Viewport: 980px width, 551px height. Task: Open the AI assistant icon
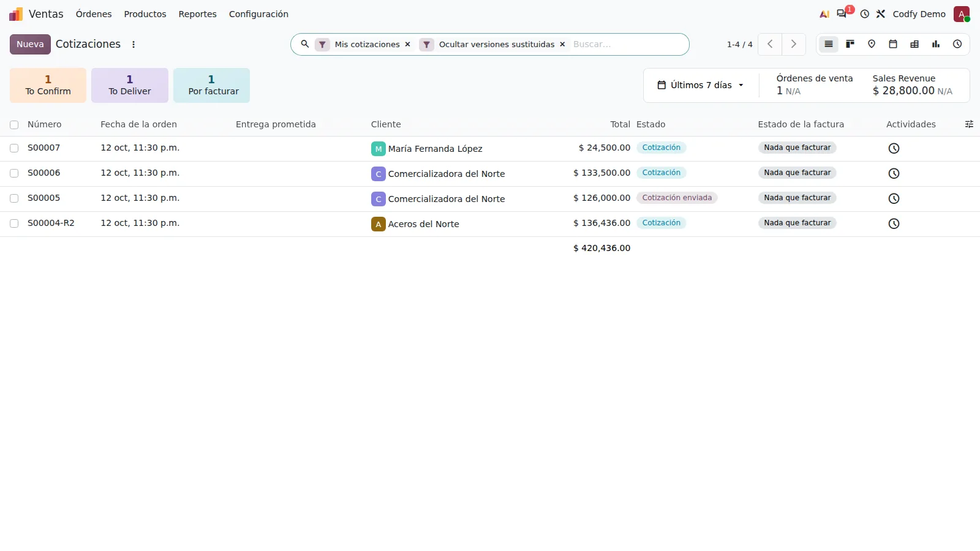pos(824,14)
